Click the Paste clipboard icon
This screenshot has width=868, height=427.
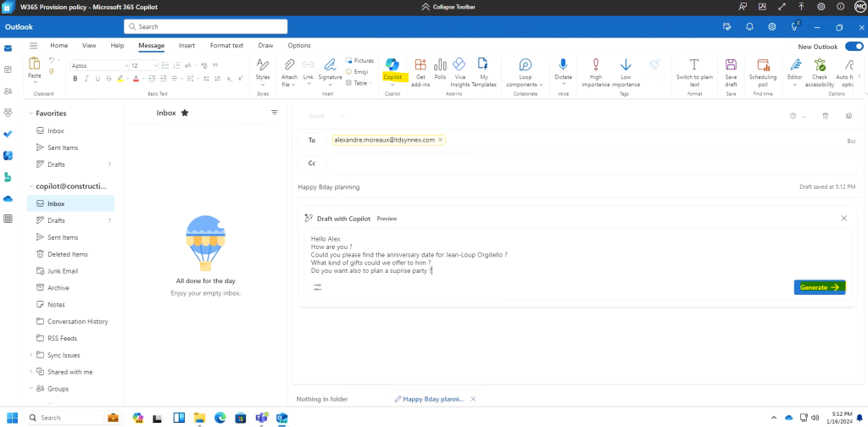pyautogui.click(x=34, y=64)
